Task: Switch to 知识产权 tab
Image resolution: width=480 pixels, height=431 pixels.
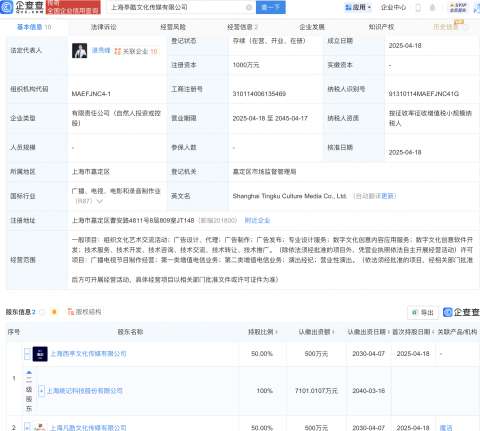Action: (x=381, y=27)
